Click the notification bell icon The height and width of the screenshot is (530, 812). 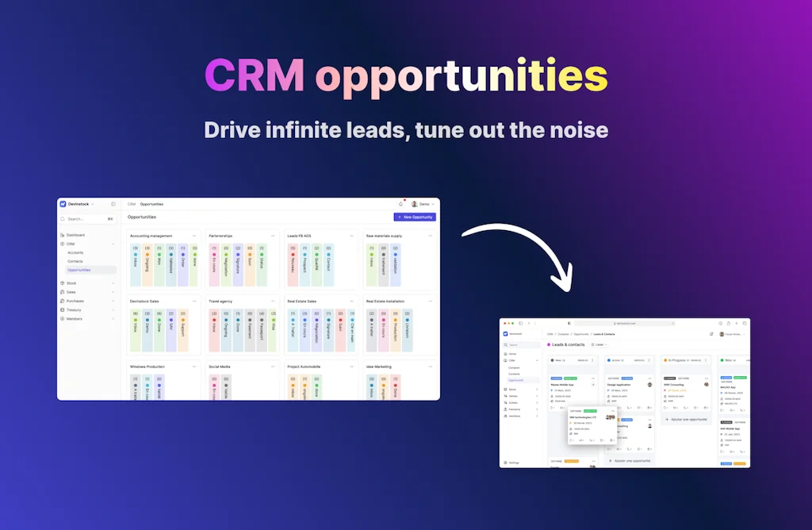pyautogui.click(x=400, y=204)
